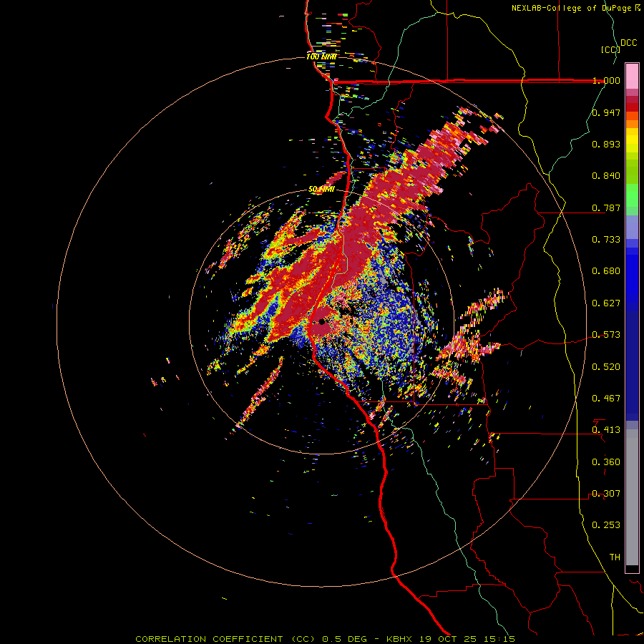
Task: Click the gray lower segment of the color bar
Action: (x=632, y=497)
